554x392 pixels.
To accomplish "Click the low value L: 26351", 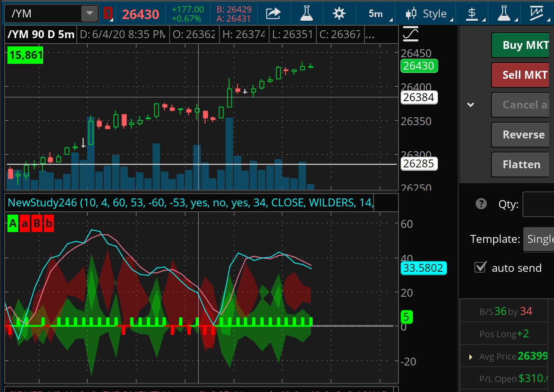I will 293,34.
